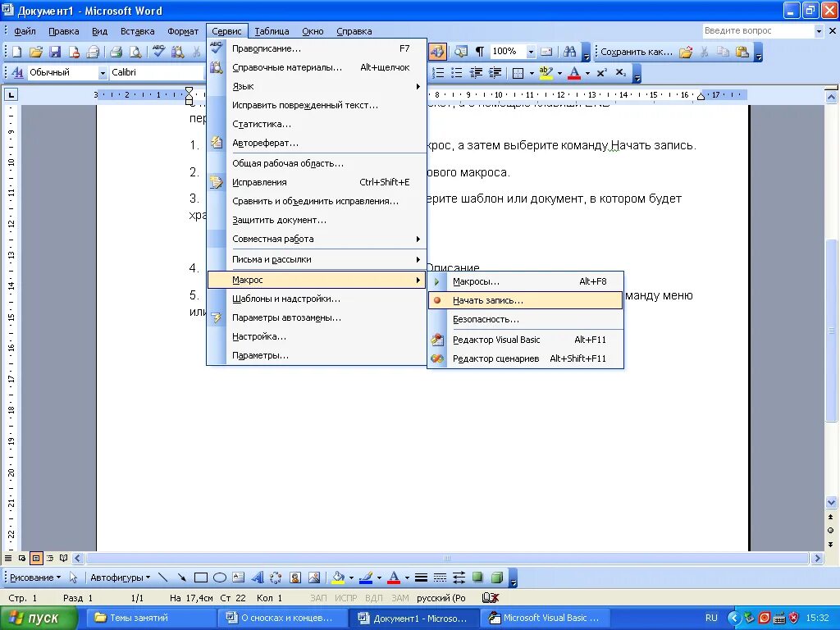Click the Print icon

(x=116, y=52)
